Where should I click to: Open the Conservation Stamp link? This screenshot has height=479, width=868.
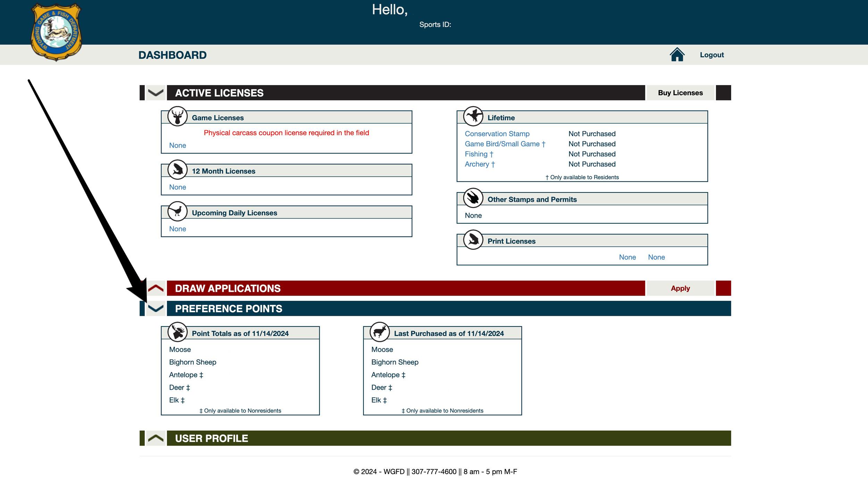pos(497,134)
